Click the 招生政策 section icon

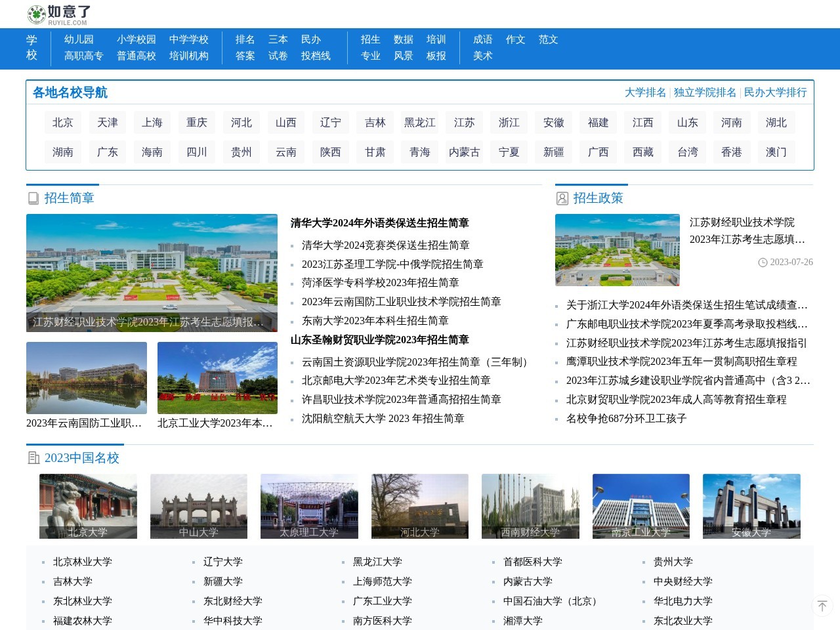(562, 198)
